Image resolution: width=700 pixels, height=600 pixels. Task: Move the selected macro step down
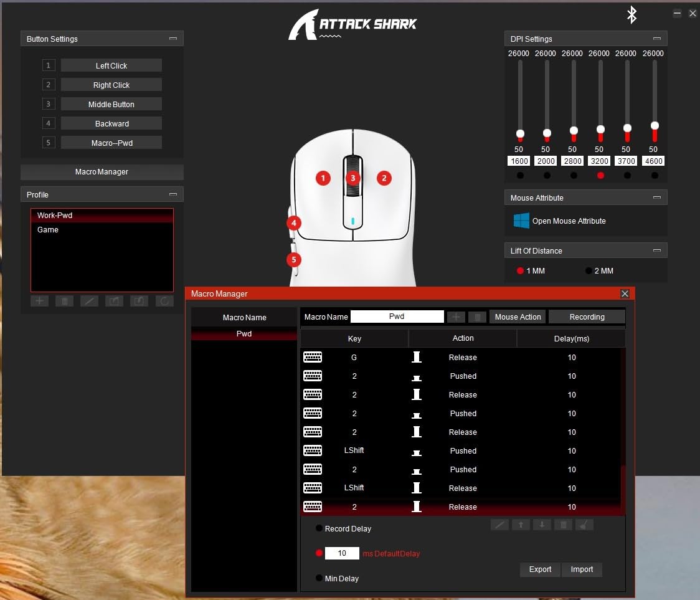542,525
